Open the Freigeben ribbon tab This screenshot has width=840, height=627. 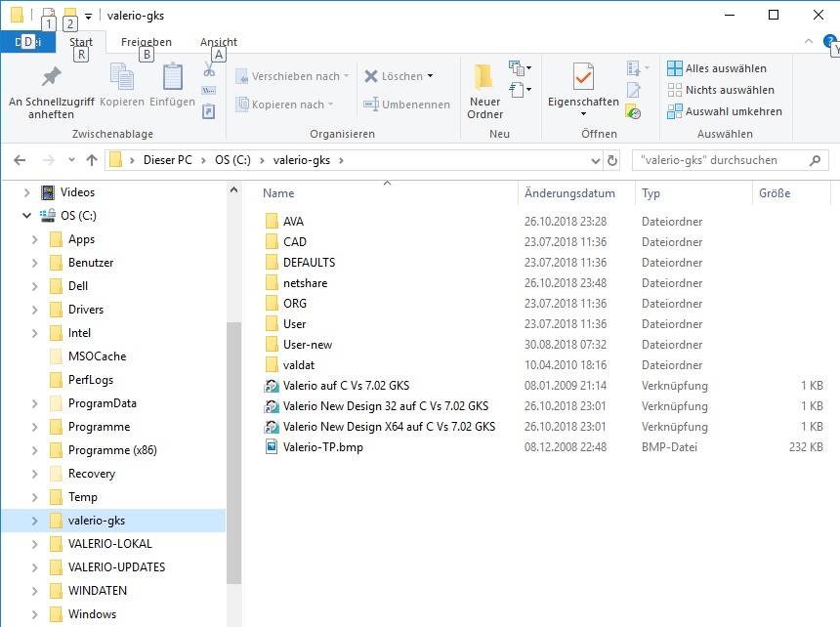click(x=146, y=42)
